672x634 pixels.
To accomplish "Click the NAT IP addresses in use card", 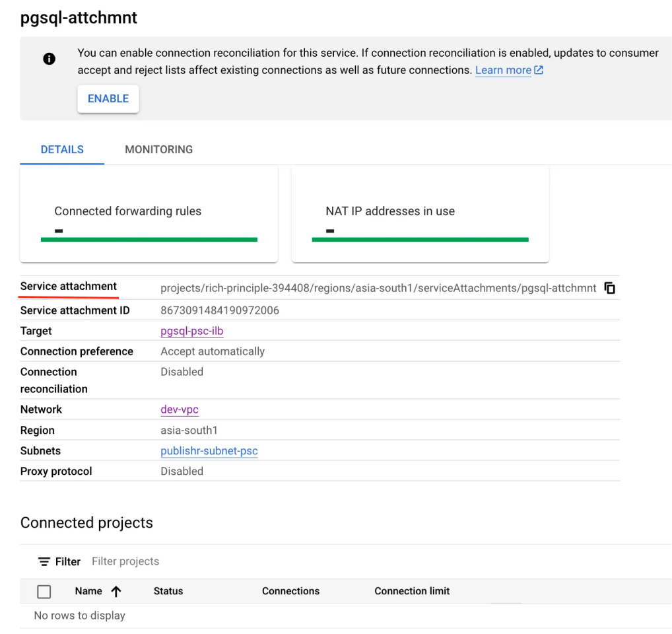I will click(420, 214).
